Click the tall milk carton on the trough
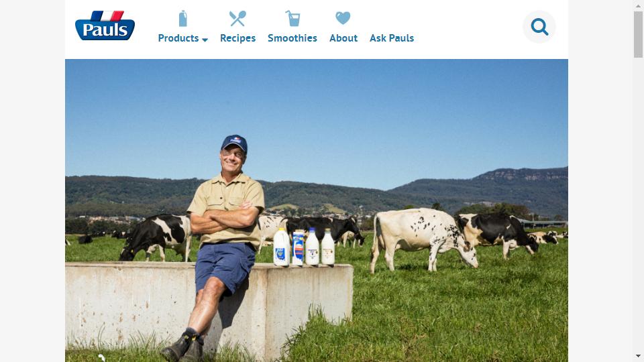Image resolution: width=644 pixels, height=362 pixels. (x=298, y=247)
